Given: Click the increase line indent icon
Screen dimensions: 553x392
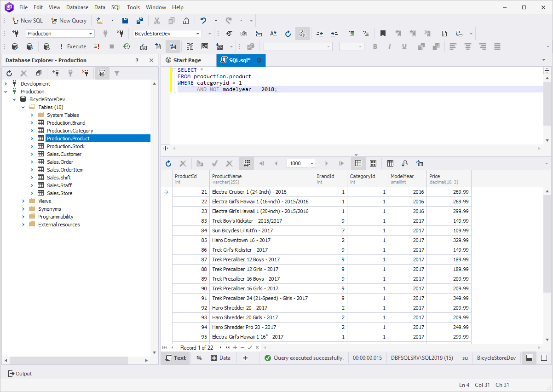Looking at the screenshot, I should 334,34.
